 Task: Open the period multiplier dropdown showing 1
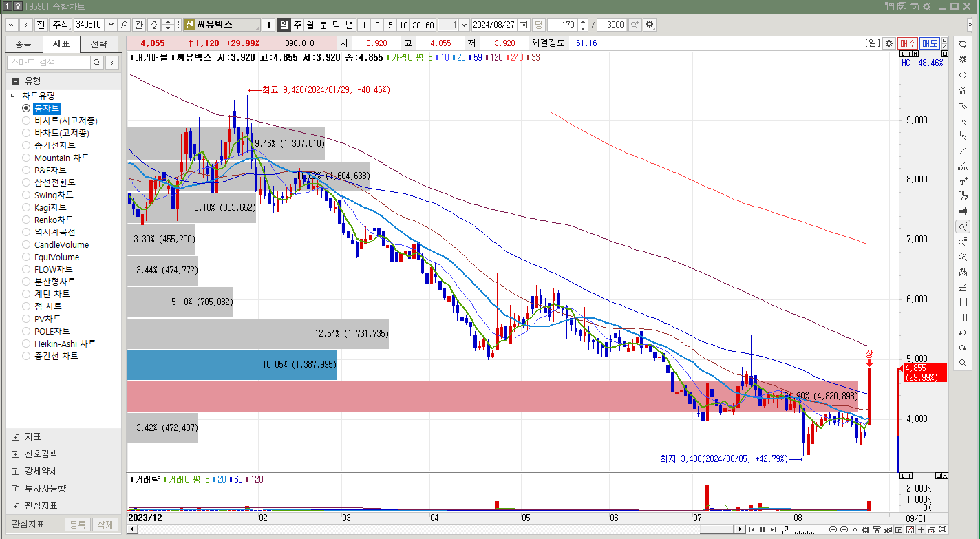click(x=463, y=24)
